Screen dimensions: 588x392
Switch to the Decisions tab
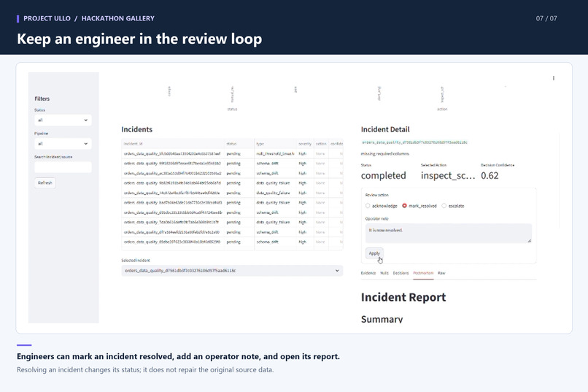pyautogui.click(x=401, y=273)
